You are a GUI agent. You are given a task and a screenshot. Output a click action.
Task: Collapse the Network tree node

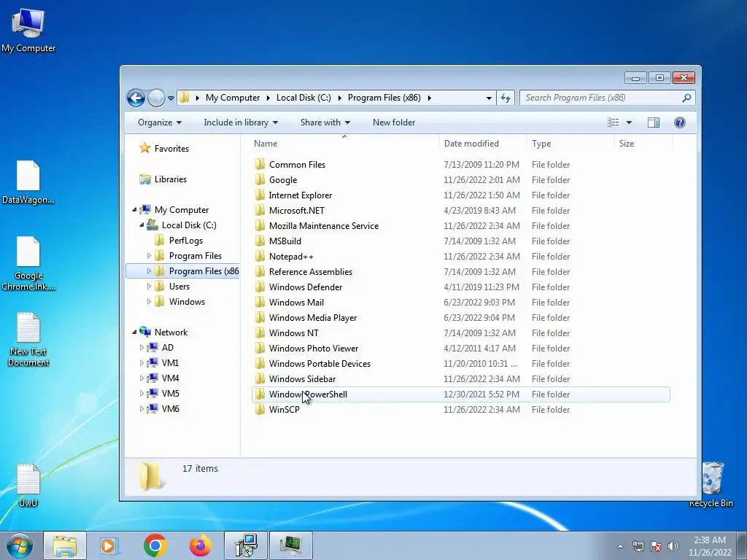click(134, 332)
